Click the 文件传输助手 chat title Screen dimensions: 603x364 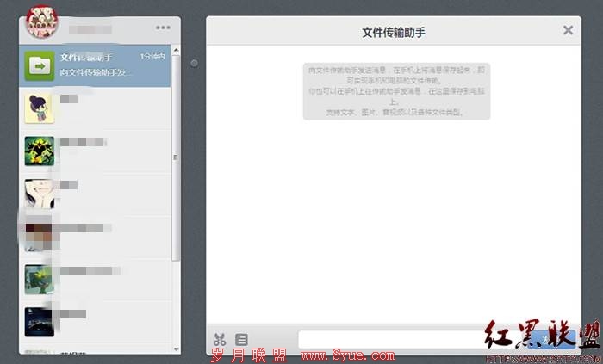click(394, 32)
